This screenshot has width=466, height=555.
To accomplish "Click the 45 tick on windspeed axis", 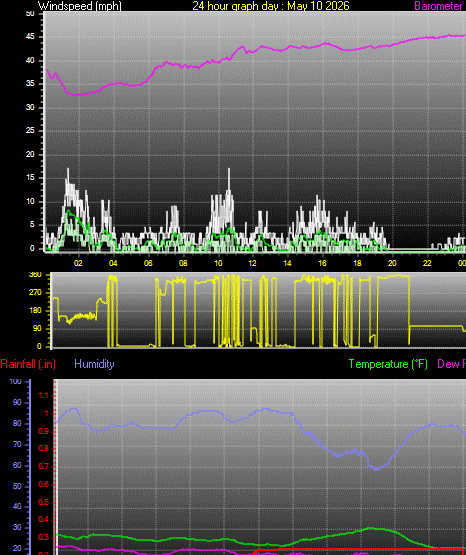I will pyautogui.click(x=30, y=37).
